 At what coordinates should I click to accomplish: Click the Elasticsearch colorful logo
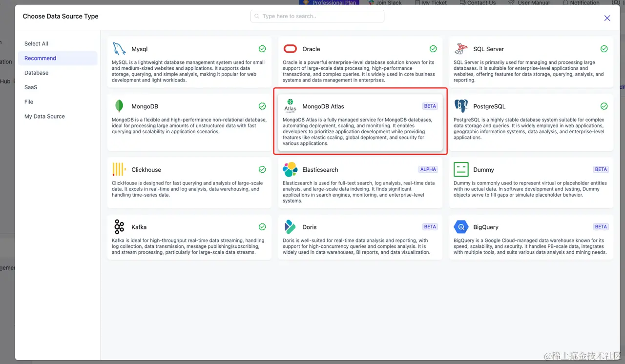click(290, 169)
